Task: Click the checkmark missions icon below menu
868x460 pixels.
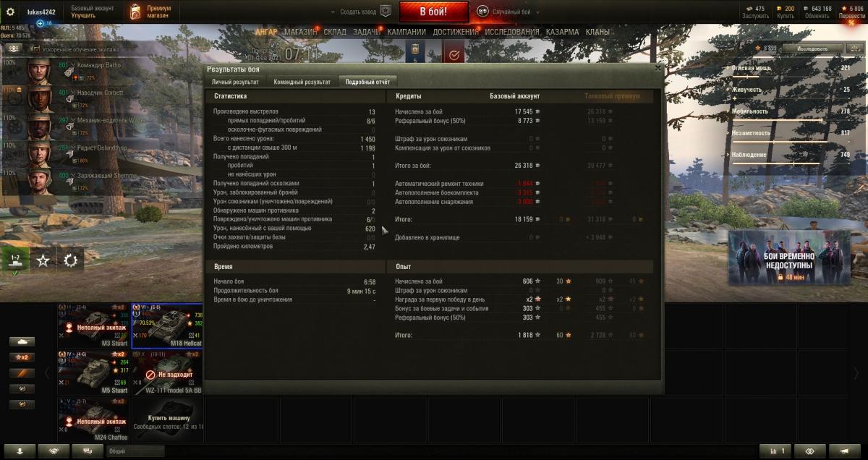Action: (454, 55)
